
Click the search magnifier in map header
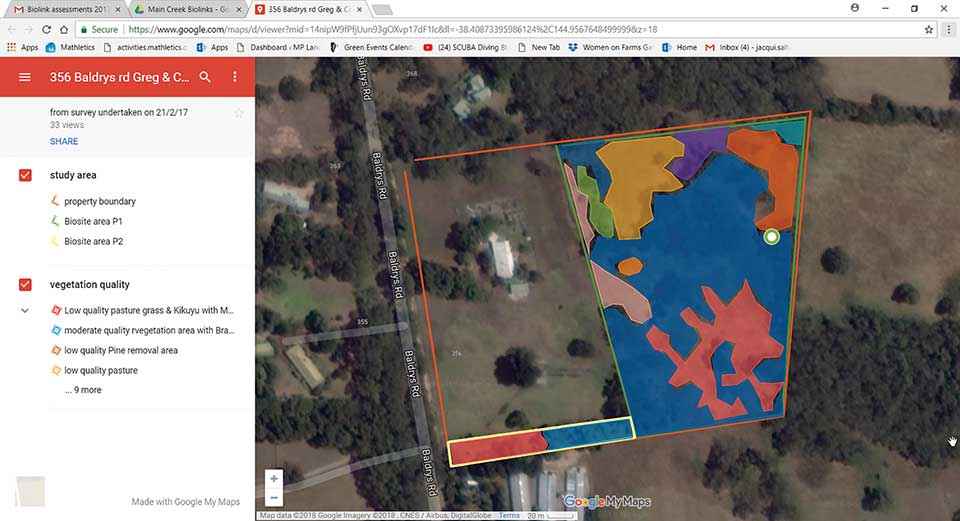(205, 77)
